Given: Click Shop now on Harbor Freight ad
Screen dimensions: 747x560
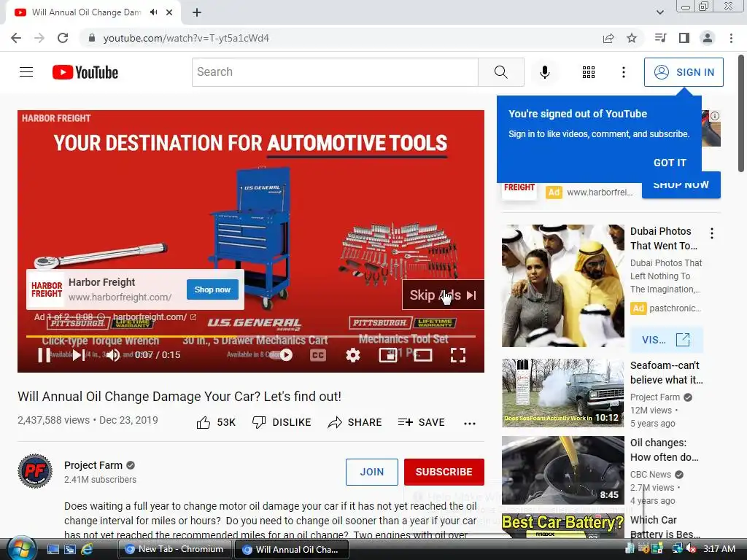Looking at the screenshot, I should pyautogui.click(x=212, y=289).
